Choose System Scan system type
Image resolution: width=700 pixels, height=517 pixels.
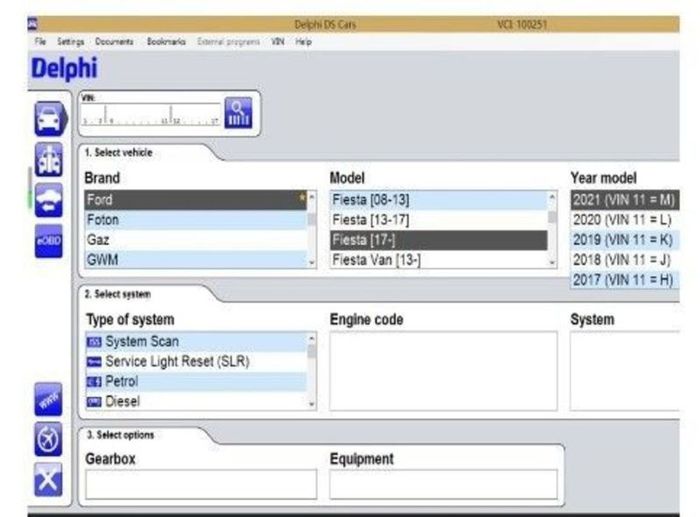(x=196, y=342)
